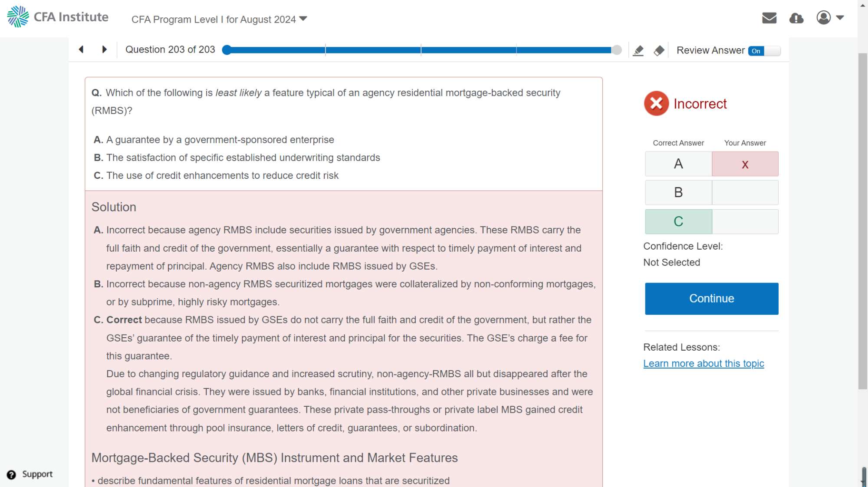Click option A answer text
The image size is (868, 487).
coord(220,140)
